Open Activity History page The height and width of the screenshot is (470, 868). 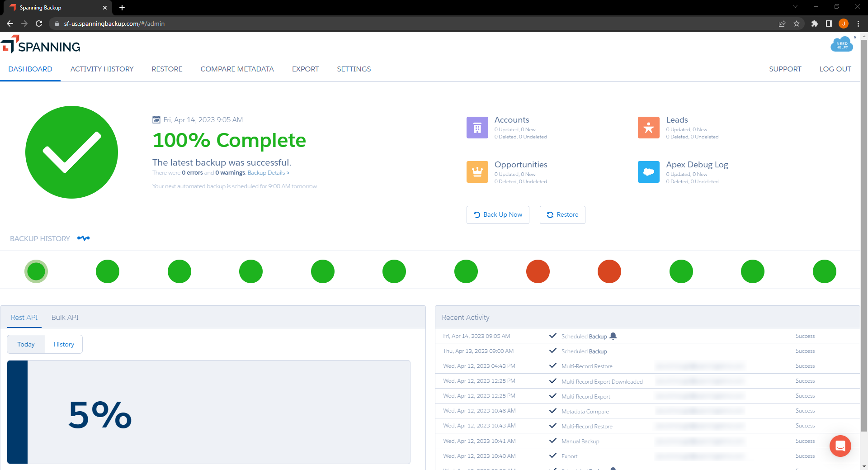point(102,69)
